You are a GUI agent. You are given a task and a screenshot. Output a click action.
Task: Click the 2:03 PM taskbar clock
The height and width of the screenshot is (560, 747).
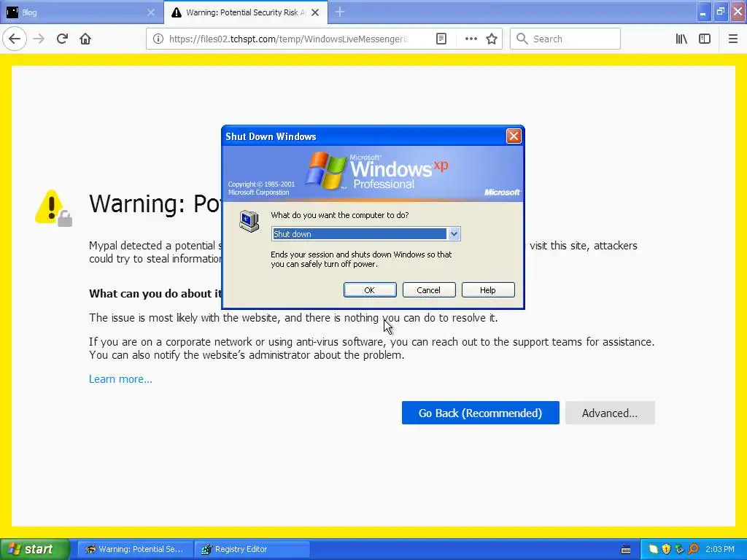(x=720, y=549)
